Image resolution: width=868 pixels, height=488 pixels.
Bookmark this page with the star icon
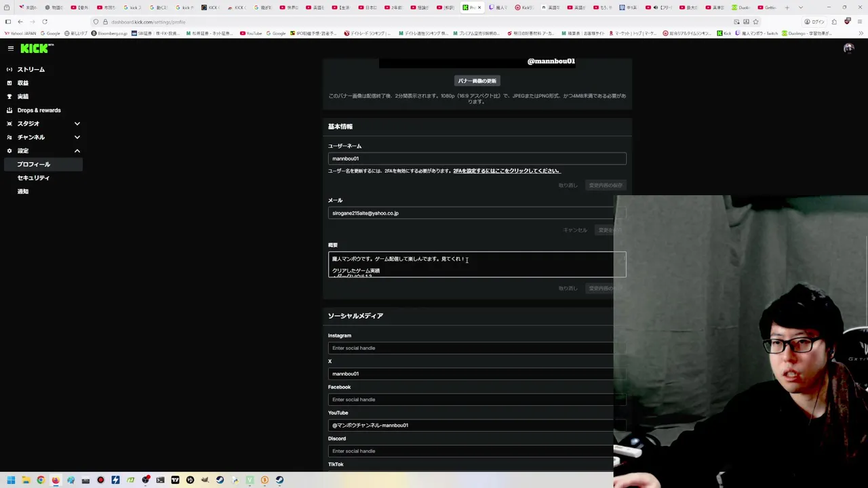pos(755,22)
